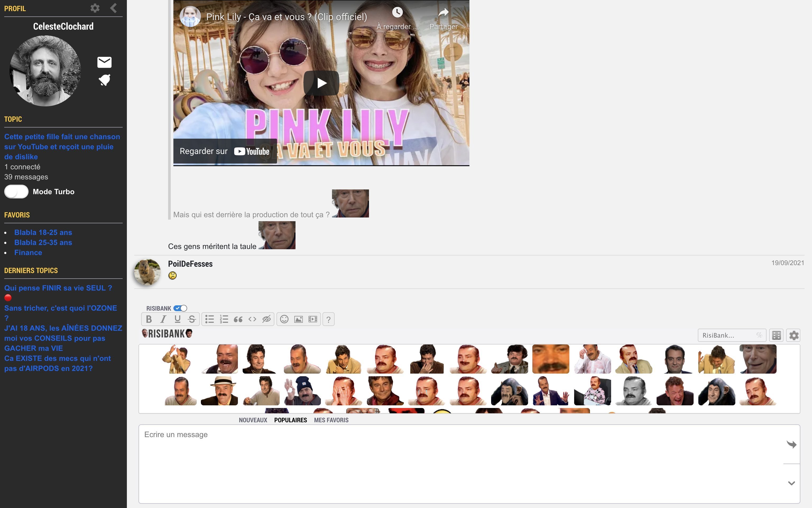Switch to POPULAIRES stickers tab
Image resolution: width=812 pixels, height=508 pixels.
pyautogui.click(x=290, y=420)
